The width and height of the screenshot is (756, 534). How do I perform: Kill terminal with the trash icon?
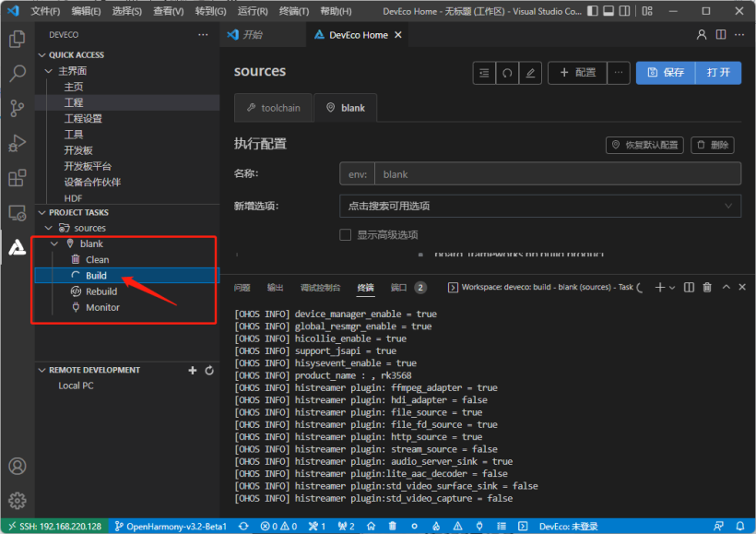(x=707, y=288)
